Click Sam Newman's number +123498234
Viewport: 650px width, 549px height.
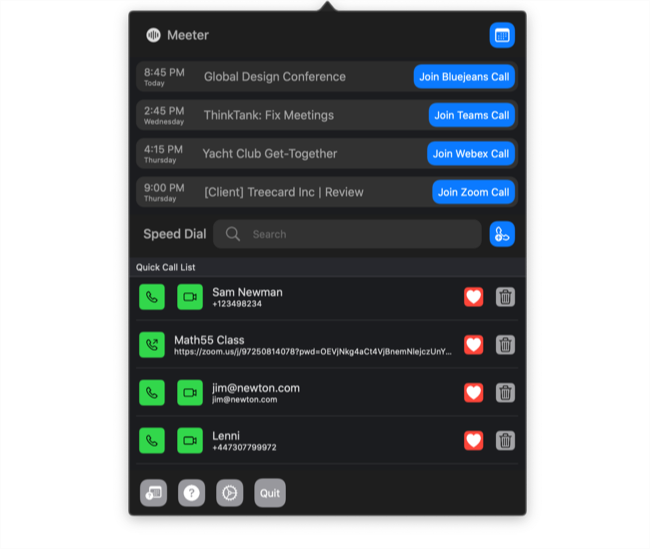coord(237,304)
